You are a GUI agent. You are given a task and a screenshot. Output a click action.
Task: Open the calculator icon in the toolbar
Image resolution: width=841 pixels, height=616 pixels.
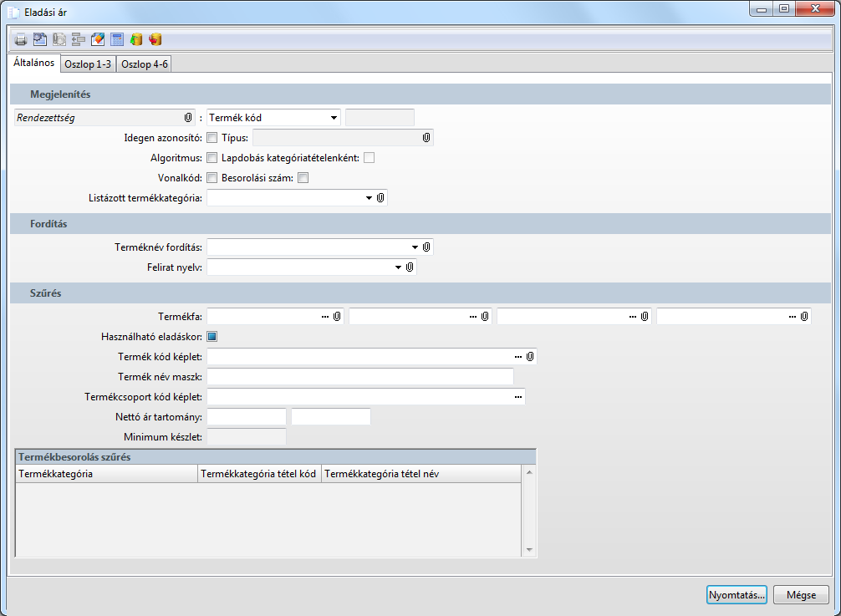point(117,39)
